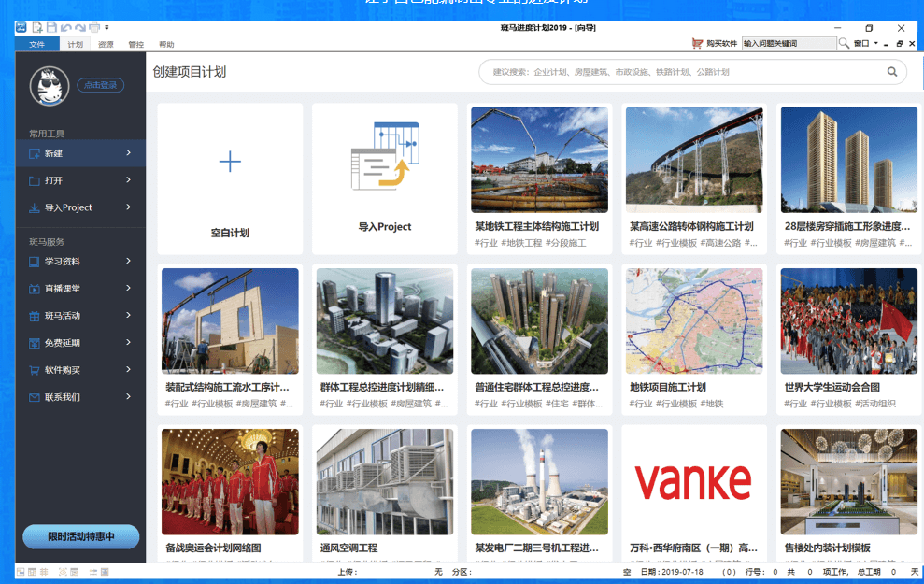This screenshot has width=924, height=584.
Task: Expand the 导入Project sidebar chevron
Action: pos(129,207)
